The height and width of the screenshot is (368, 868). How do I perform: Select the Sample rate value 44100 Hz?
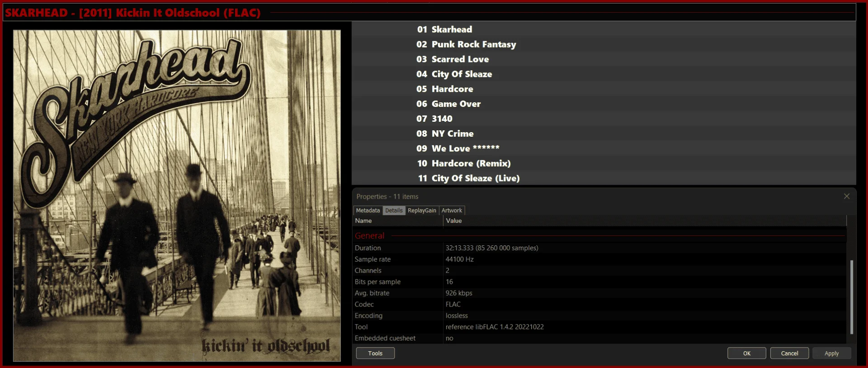pos(459,259)
